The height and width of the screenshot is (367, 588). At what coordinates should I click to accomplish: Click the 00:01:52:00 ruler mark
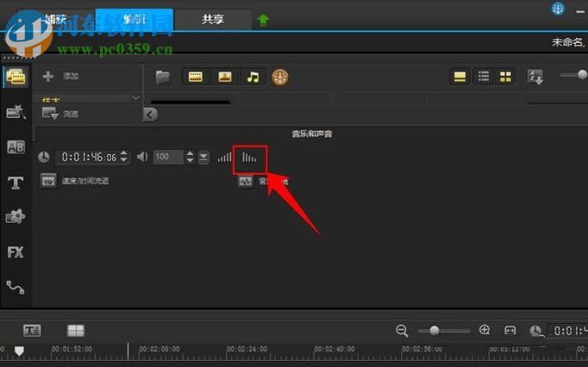[x=72, y=349]
